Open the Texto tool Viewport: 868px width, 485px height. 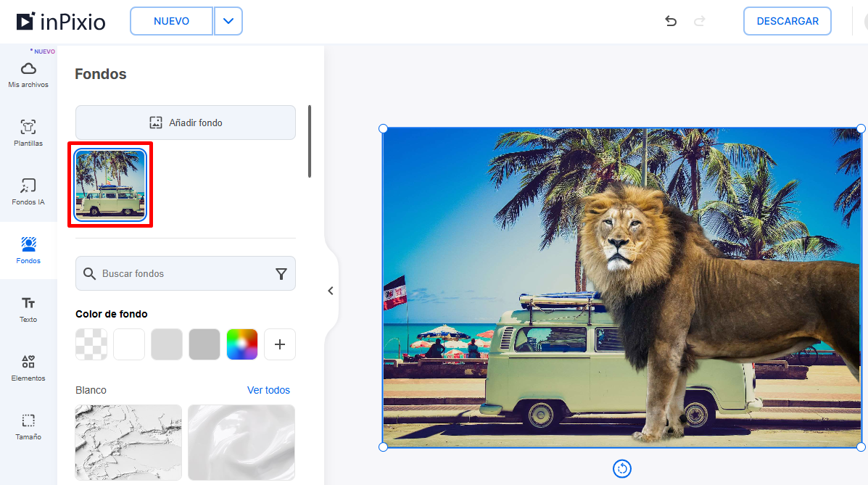tap(28, 310)
